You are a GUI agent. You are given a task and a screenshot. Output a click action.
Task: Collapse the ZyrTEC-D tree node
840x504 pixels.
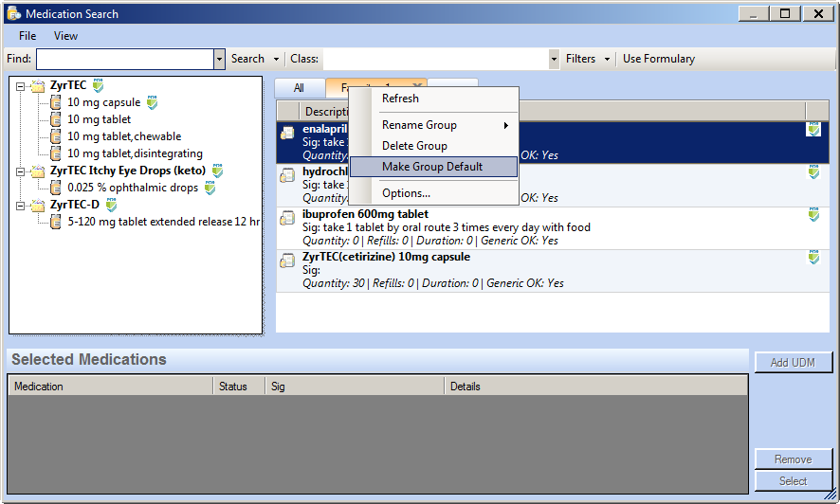[x=20, y=206]
